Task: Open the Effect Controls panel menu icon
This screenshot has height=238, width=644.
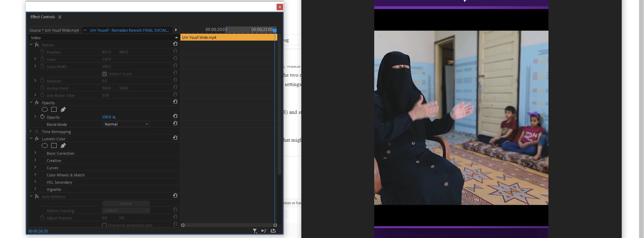Action: click(x=60, y=17)
